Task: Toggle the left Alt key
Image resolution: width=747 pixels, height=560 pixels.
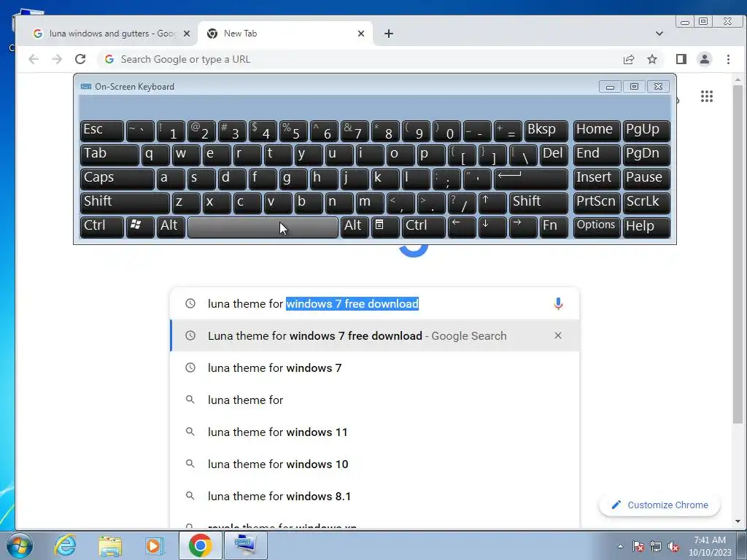Action: click(171, 227)
